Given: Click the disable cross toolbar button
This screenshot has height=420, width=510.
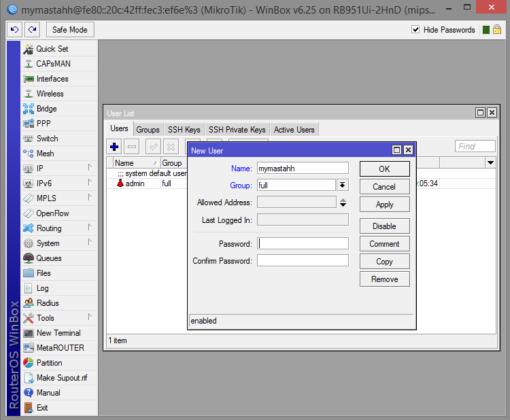Looking at the screenshot, I should 171,147.
